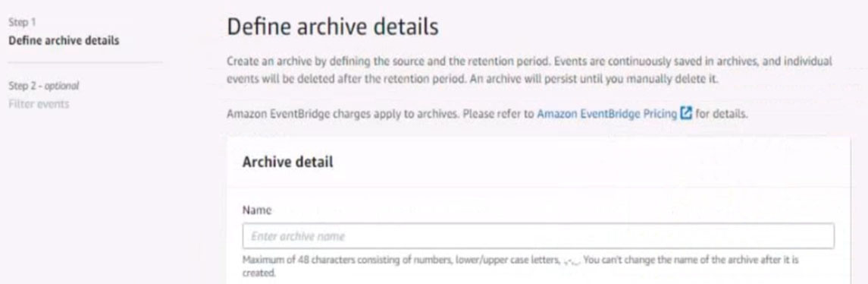This screenshot has width=868, height=284.
Task: Click the external link icon beside Pricing
Action: click(x=686, y=114)
